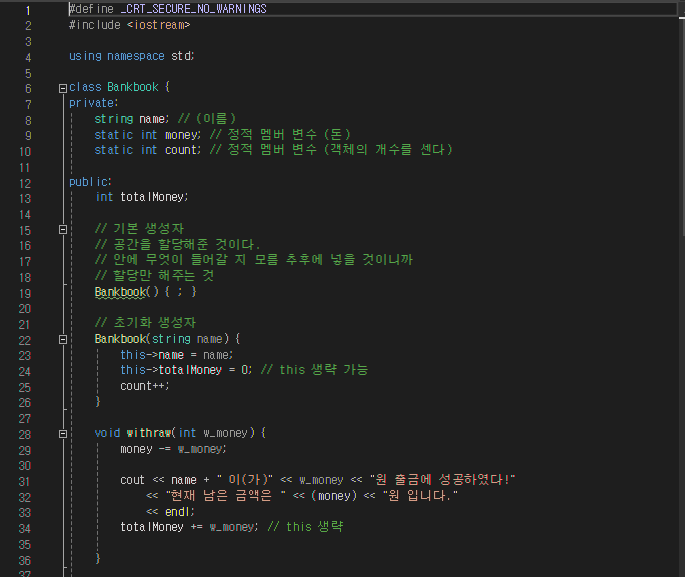Click the 'public:' access specifier

90,182
